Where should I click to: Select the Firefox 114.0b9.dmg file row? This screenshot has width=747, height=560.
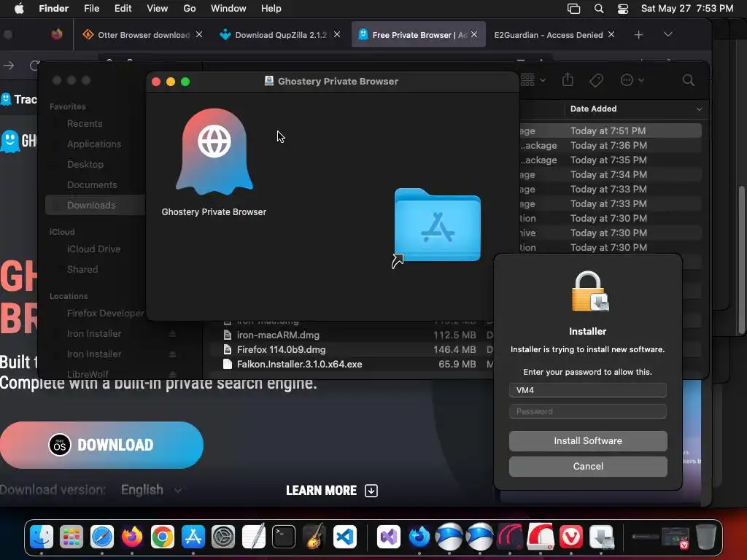coord(352,349)
